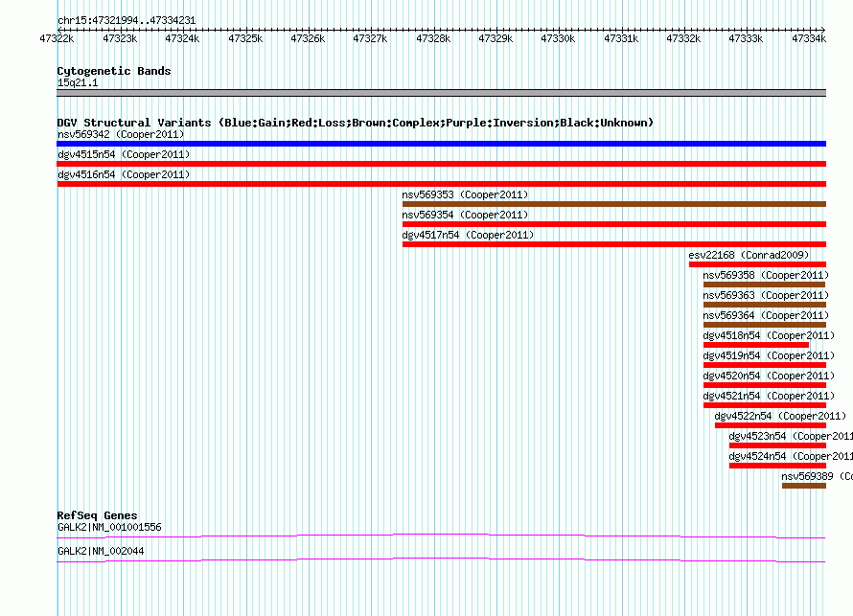This screenshot has height=616, width=853.
Task: Open the esv22168 (Conrad2009) variant label
Action: click(749, 255)
